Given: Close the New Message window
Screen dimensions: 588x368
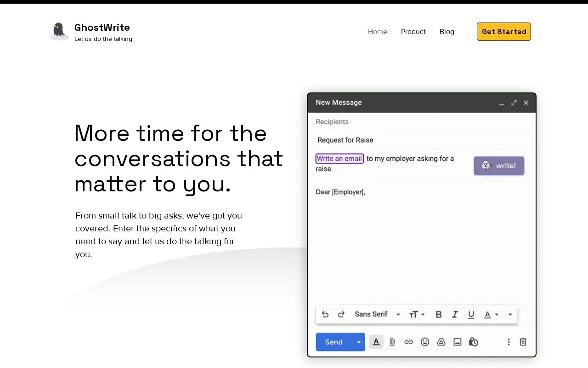Looking at the screenshot, I should pyautogui.click(x=526, y=103).
